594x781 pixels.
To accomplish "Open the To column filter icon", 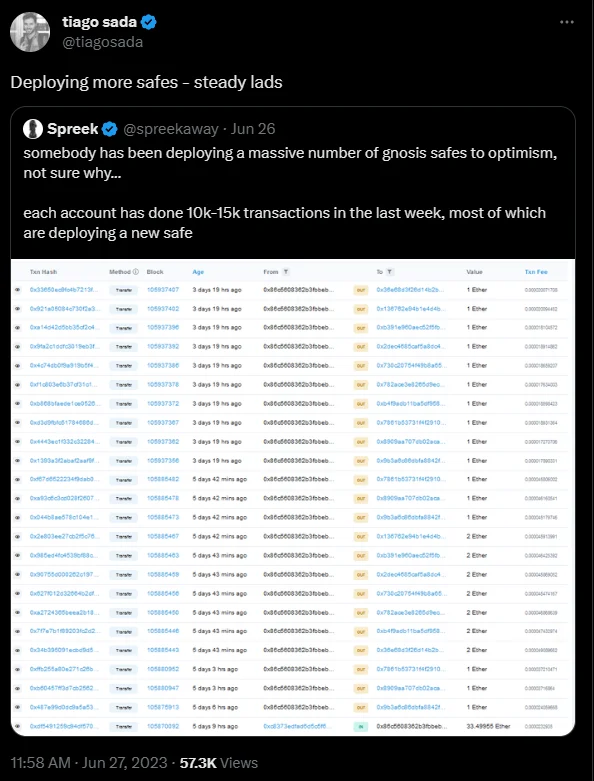I will (389, 272).
